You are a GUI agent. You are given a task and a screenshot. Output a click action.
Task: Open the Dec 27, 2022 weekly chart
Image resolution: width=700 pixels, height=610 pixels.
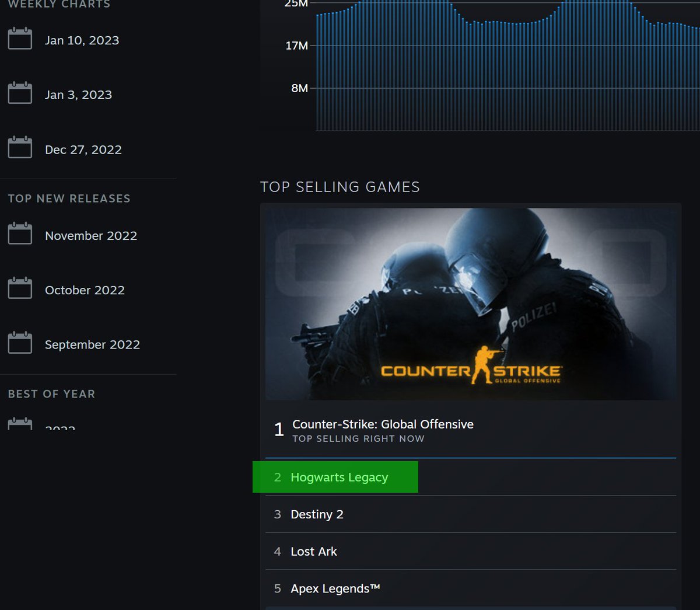point(83,149)
